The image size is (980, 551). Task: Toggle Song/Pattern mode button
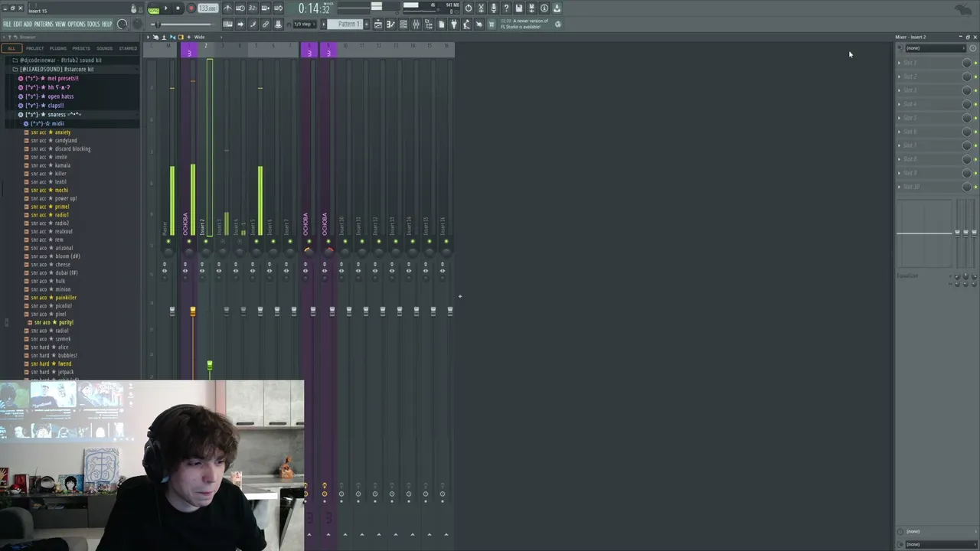point(153,8)
